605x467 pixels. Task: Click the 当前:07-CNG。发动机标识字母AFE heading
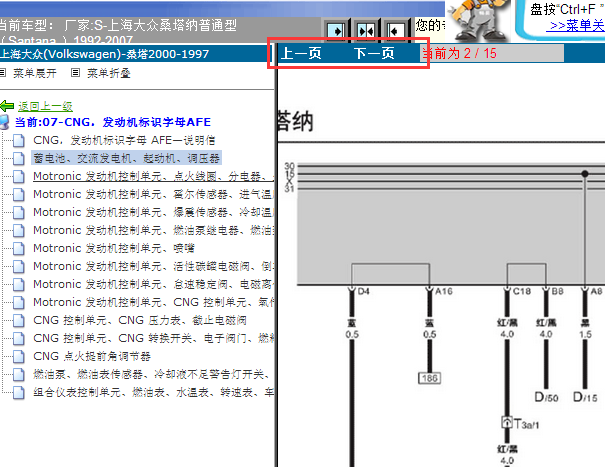pos(113,122)
